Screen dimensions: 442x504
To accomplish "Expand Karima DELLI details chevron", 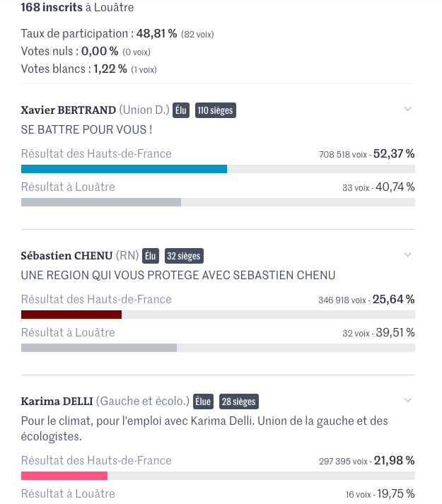I will coord(407,401).
